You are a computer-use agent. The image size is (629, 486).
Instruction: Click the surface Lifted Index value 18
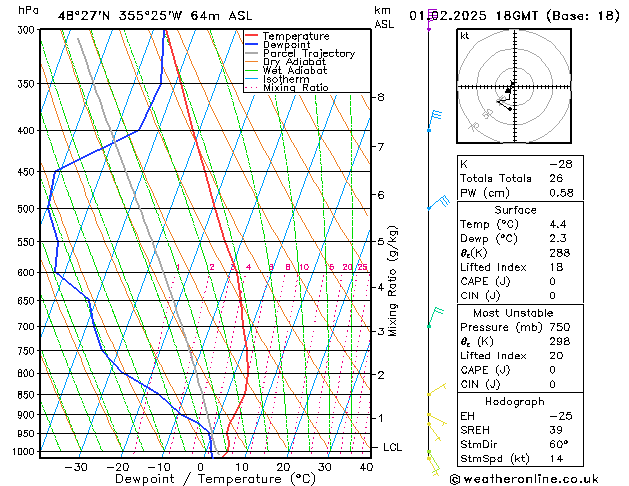[556, 267]
